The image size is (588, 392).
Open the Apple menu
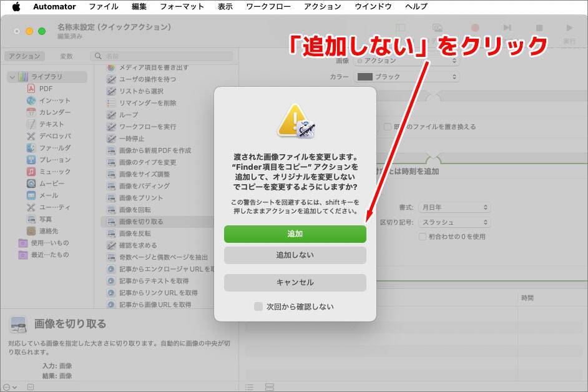click(16, 6)
